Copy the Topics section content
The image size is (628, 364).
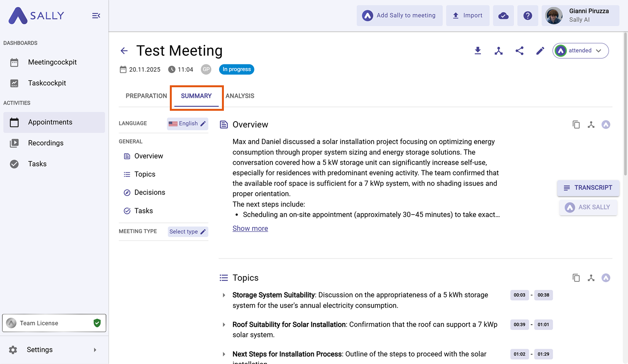click(576, 278)
